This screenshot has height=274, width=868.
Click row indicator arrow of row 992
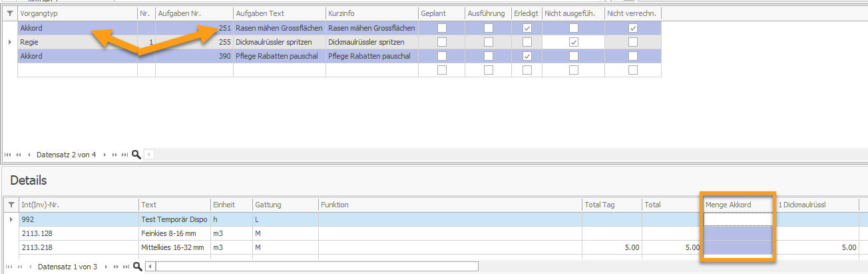tap(10, 219)
